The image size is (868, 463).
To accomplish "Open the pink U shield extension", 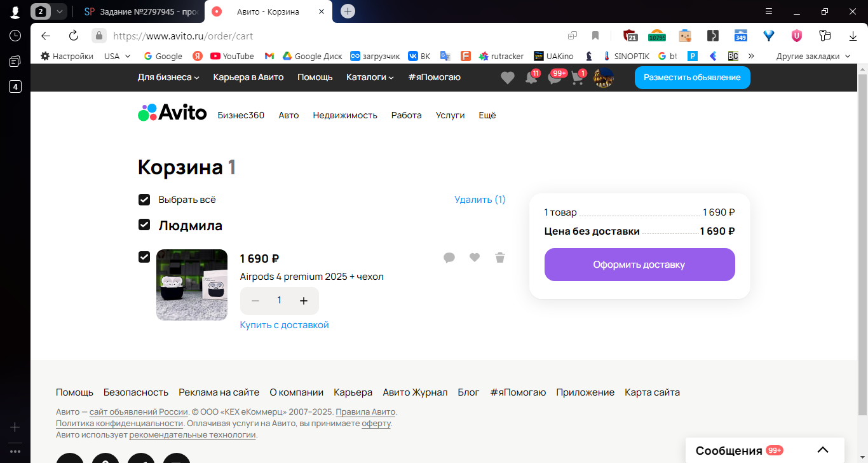I will point(797,36).
